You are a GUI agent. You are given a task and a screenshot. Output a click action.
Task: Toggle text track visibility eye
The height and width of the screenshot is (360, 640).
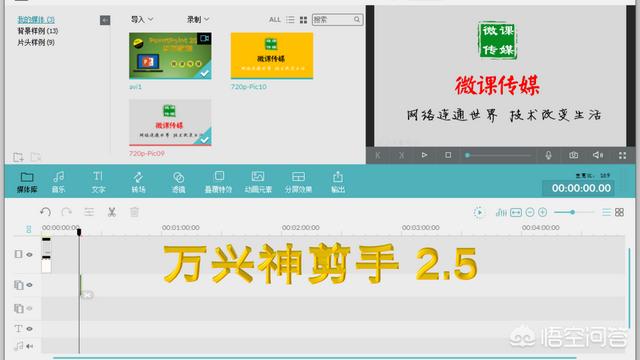click(29, 329)
